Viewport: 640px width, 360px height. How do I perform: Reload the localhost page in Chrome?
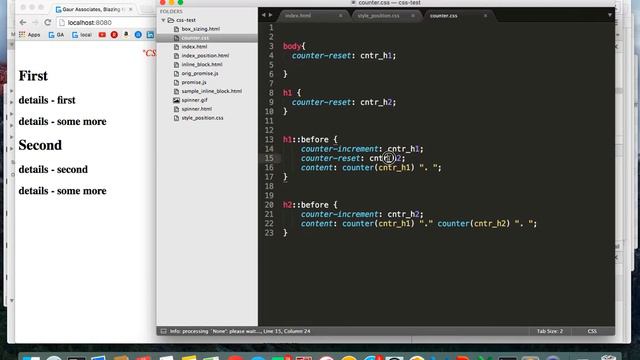coord(48,22)
